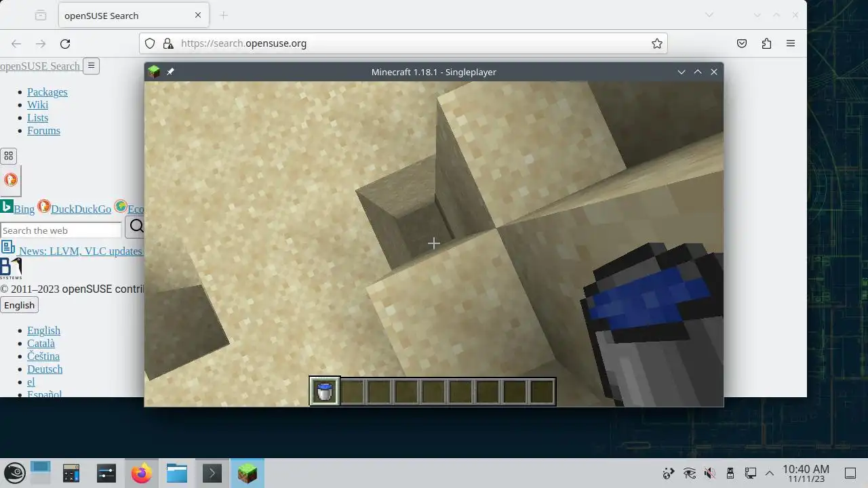The image size is (868, 488).
Task: Launch the calculator from taskbar
Action: pyautogui.click(x=71, y=473)
